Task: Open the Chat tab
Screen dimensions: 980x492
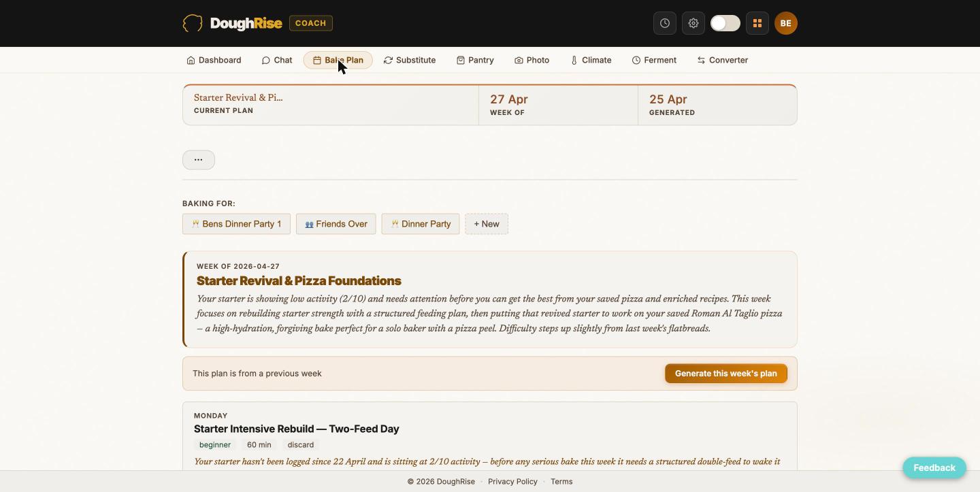Action: [277, 60]
